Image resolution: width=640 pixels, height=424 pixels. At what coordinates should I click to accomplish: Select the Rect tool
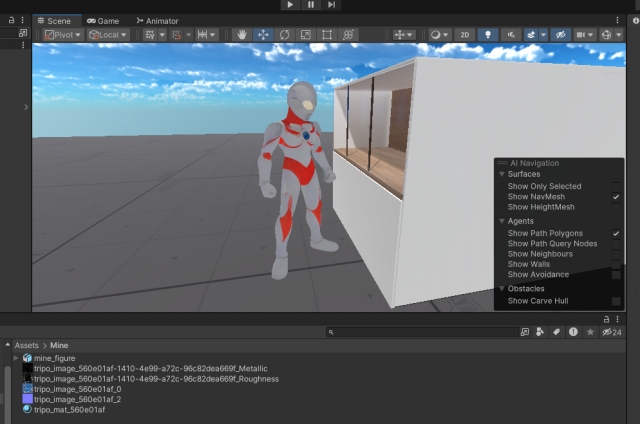click(x=327, y=35)
